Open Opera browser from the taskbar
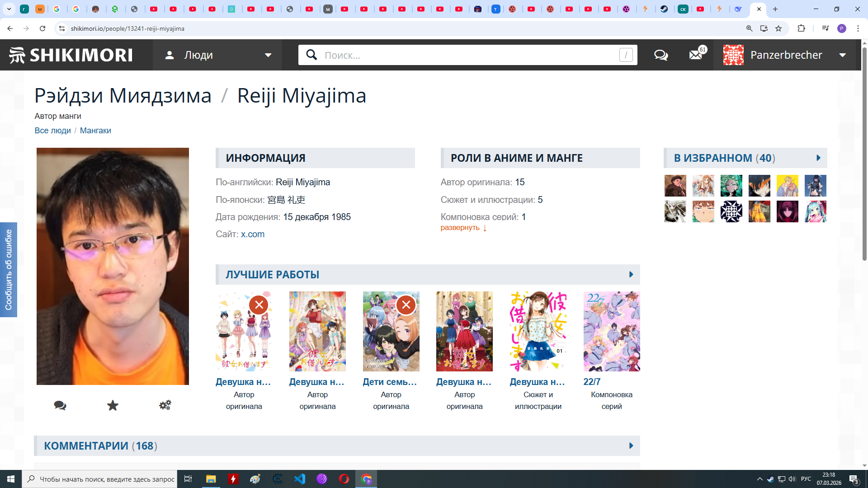This screenshot has width=868, height=488. click(344, 479)
